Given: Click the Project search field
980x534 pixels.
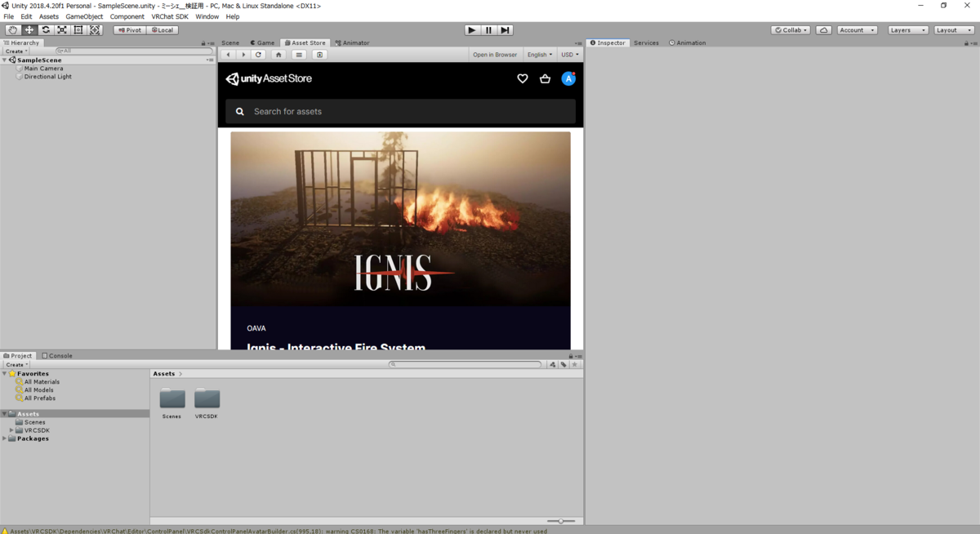Looking at the screenshot, I should pyautogui.click(x=465, y=365).
